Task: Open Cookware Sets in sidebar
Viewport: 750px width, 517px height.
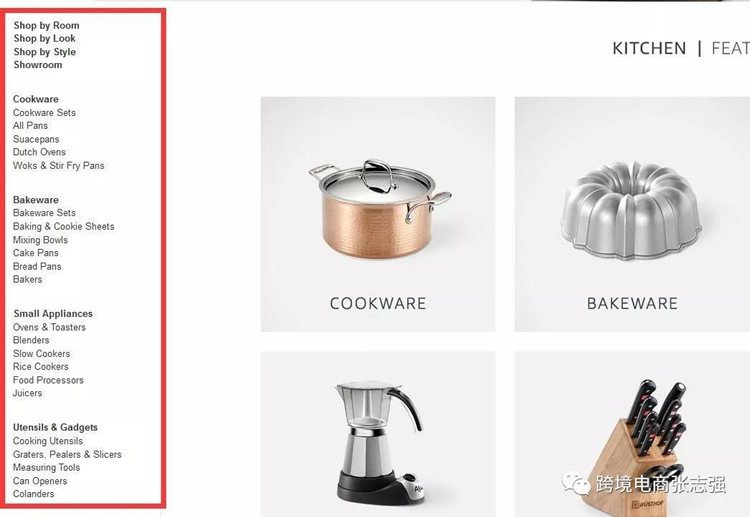Action: 44,113
